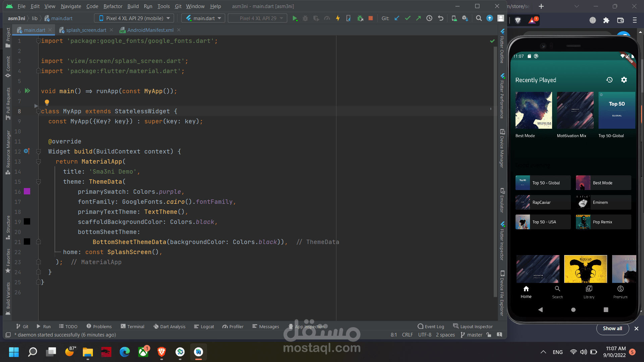
Task: Open the Device Manager toolbar icon
Action: 454,18
